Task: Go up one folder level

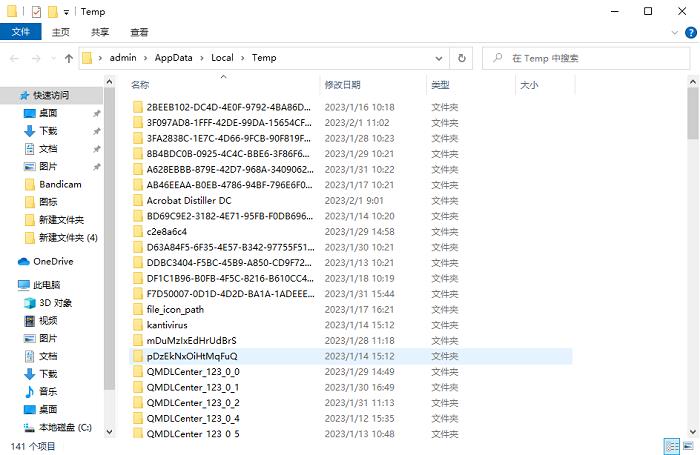Action: click(69, 58)
